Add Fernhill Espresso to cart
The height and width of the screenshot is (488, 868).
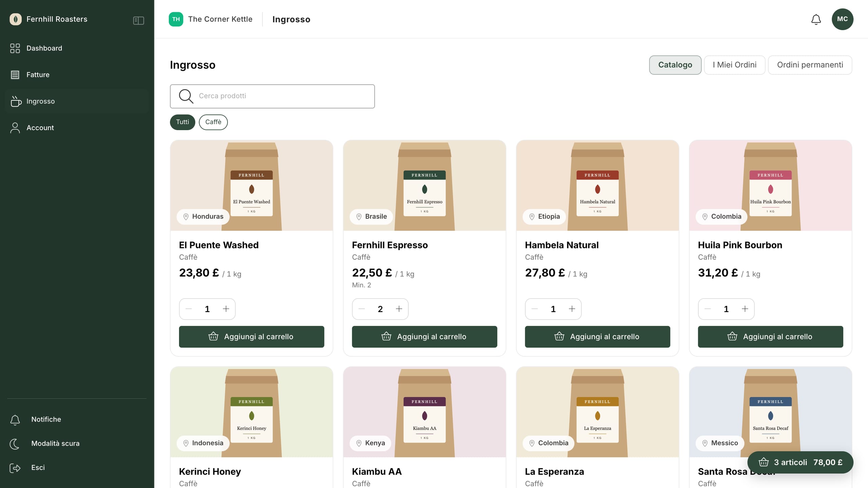[425, 337]
